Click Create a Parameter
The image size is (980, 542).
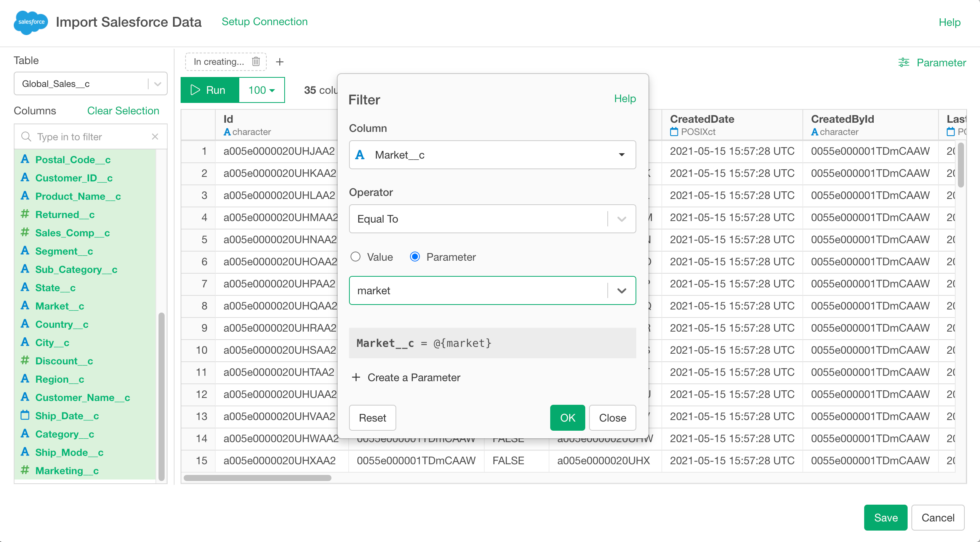tap(414, 377)
